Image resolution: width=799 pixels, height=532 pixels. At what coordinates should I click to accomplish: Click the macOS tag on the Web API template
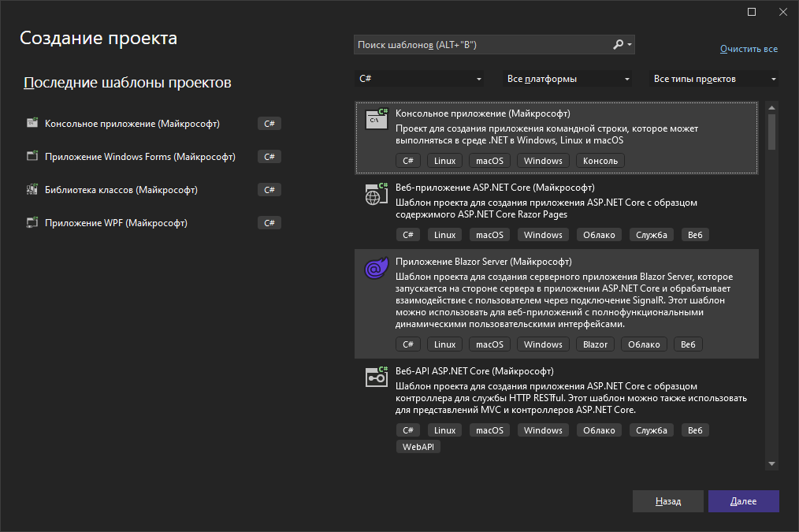coord(489,430)
